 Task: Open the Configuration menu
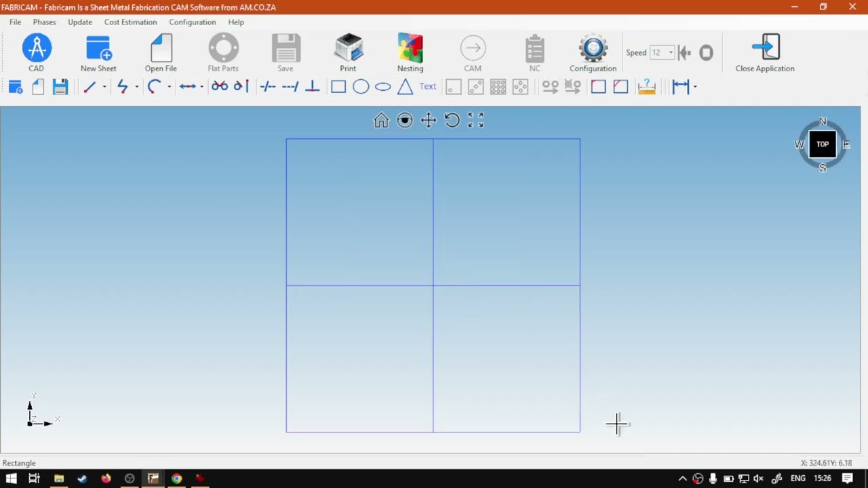pyautogui.click(x=193, y=22)
